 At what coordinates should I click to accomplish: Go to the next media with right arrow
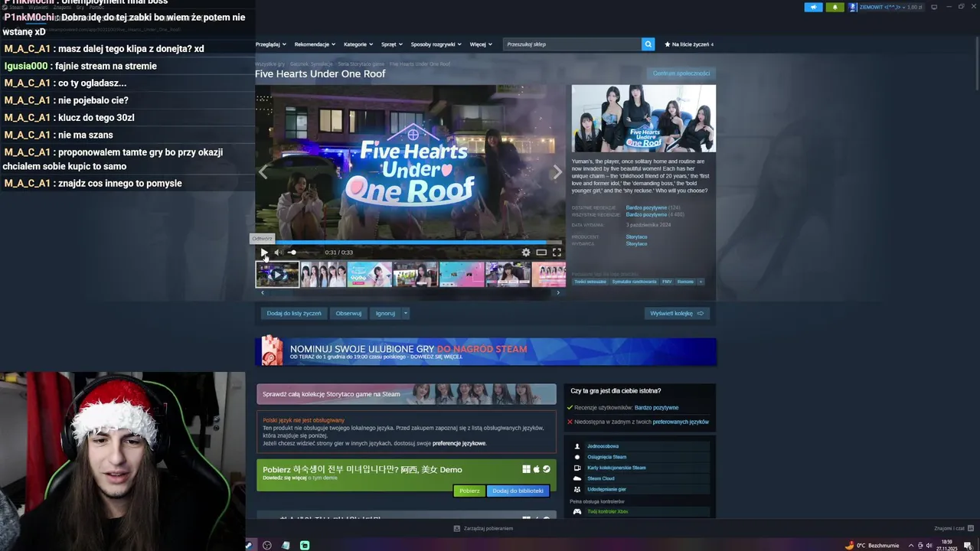click(557, 172)
